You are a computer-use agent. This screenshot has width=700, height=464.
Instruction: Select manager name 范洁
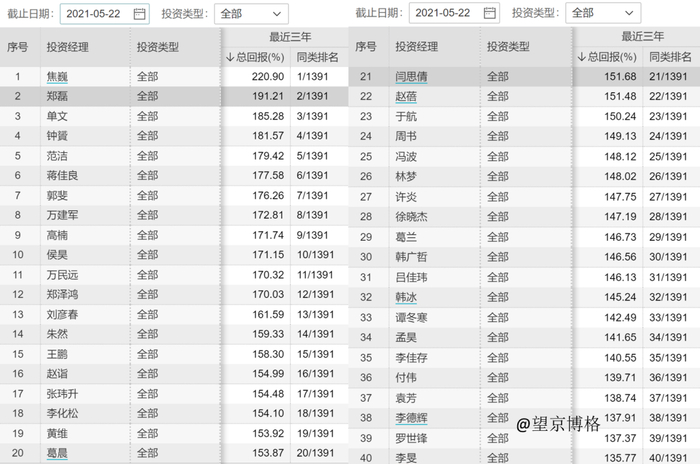(x=57, y=156)
